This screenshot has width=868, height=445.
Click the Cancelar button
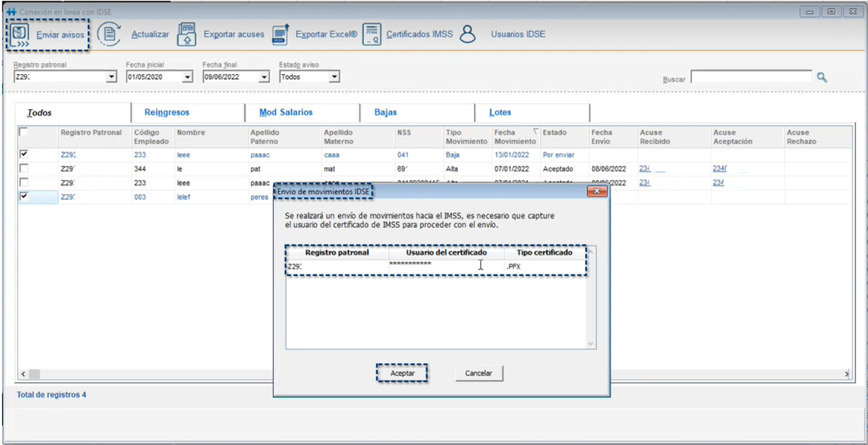pyautogui.click(x=478, y=373)
